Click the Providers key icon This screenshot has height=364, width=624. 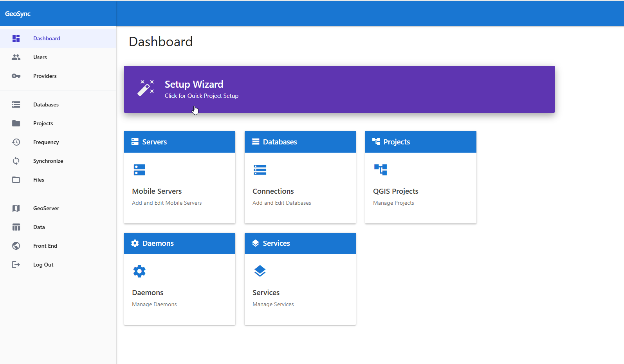coord(16,76)
